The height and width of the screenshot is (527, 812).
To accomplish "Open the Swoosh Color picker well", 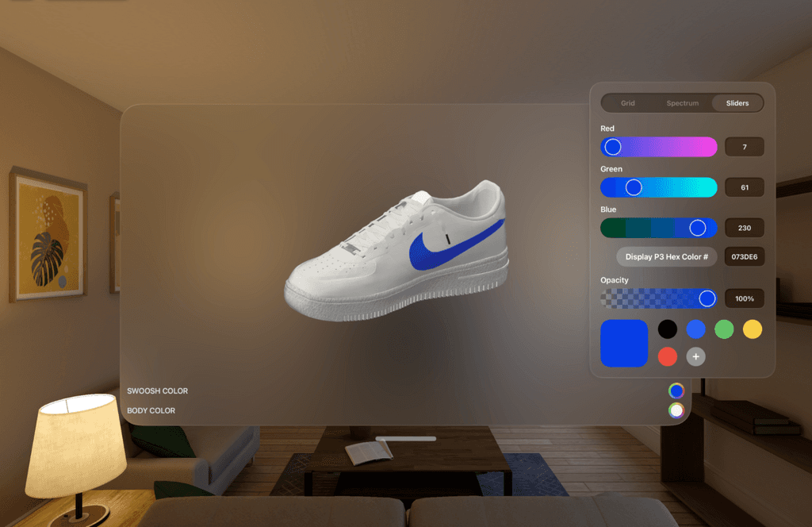I will click(676, 390).
